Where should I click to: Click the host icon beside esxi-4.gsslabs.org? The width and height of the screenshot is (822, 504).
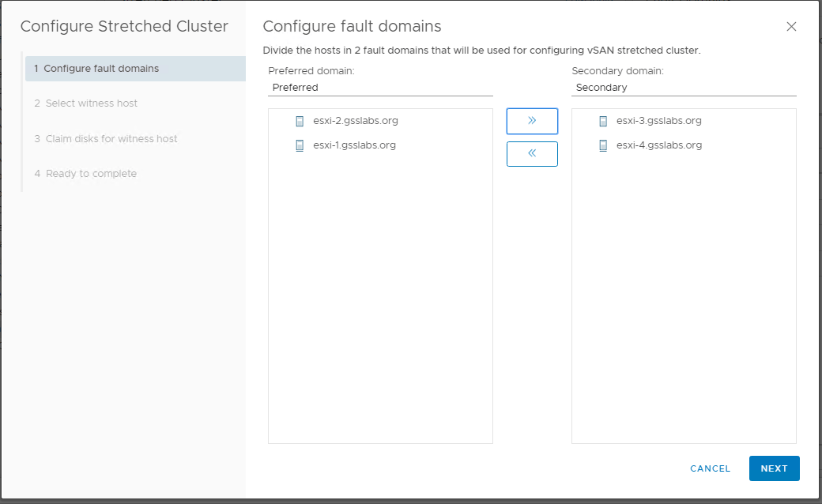tap(603, 145)
